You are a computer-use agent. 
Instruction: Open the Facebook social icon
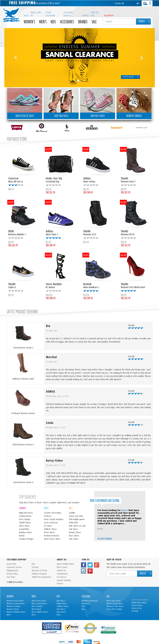pos(83,565)
